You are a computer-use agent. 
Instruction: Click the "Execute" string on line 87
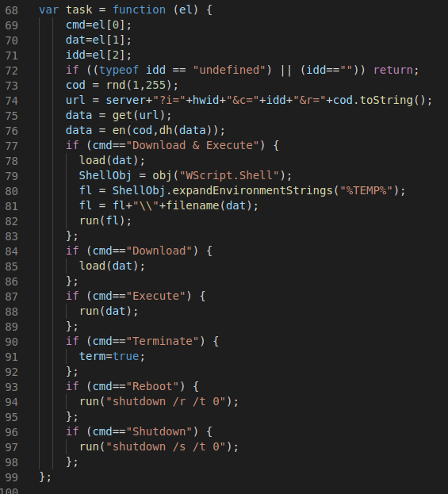pos(155,296)
